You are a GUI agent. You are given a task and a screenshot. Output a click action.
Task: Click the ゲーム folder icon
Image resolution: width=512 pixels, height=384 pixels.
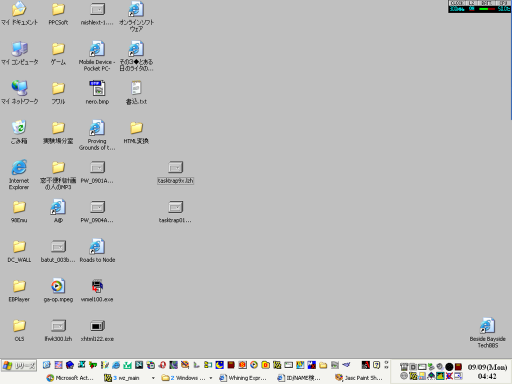pos(58,53)
